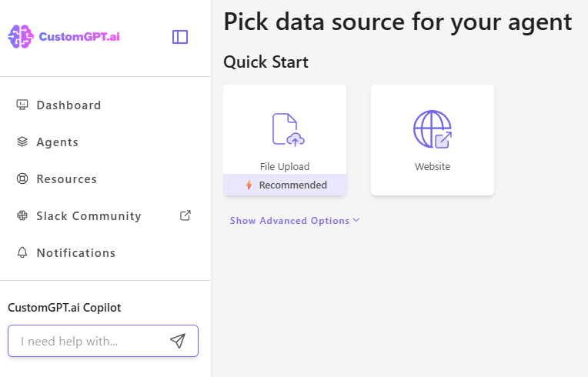Click the CustomGPT.ai brain logo icon
The image size is (588, 377).
tap(21, 37)
